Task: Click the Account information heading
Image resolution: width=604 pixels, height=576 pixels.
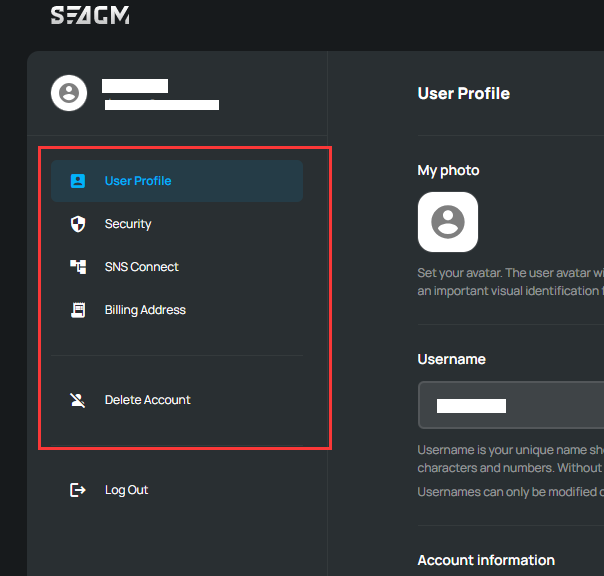Action: (486, 560)
